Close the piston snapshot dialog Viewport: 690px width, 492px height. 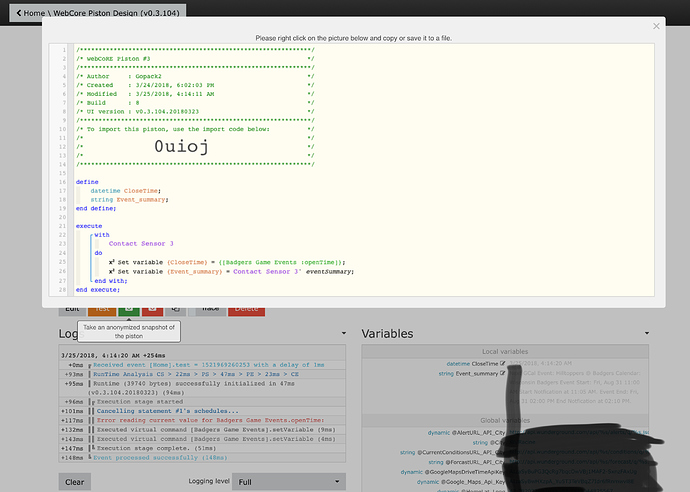pyautogui.click(x=656, y=26)
